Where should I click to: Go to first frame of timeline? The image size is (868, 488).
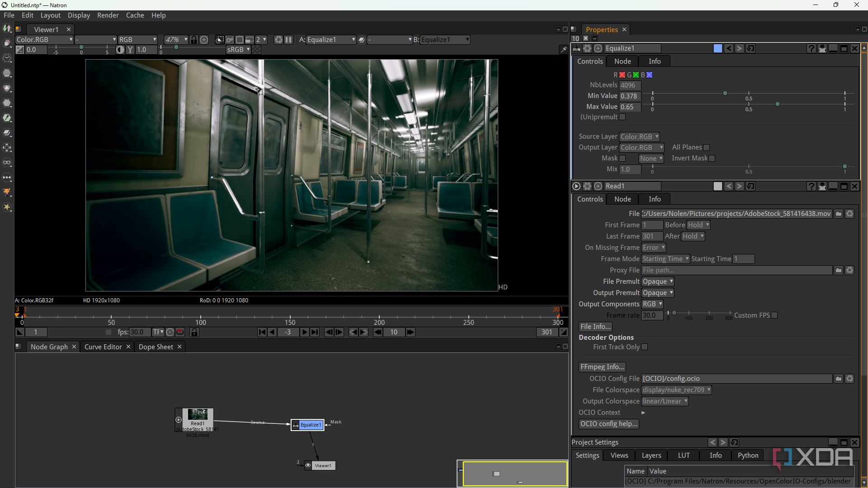coord(262,332)
